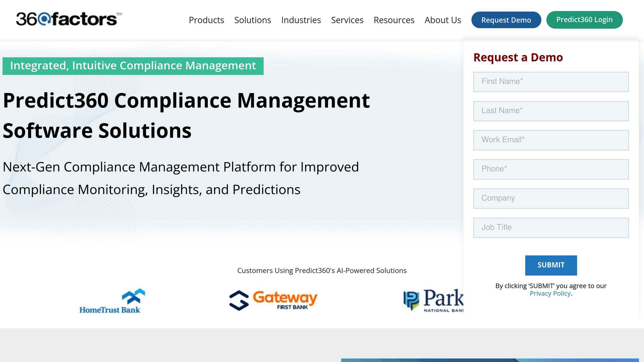Viewport: 644px width, 362px height.
Task: Click the Job Title field
Action: [551, 228]
